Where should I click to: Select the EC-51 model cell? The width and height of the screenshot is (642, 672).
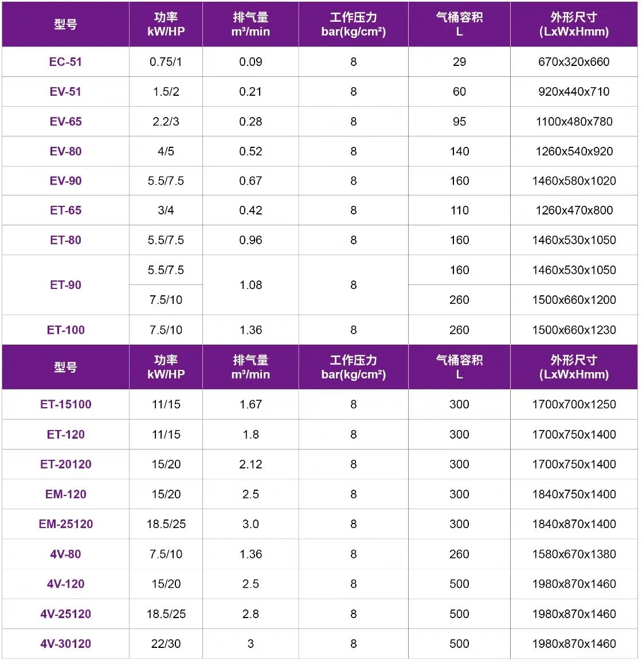(x=65, y=62)
